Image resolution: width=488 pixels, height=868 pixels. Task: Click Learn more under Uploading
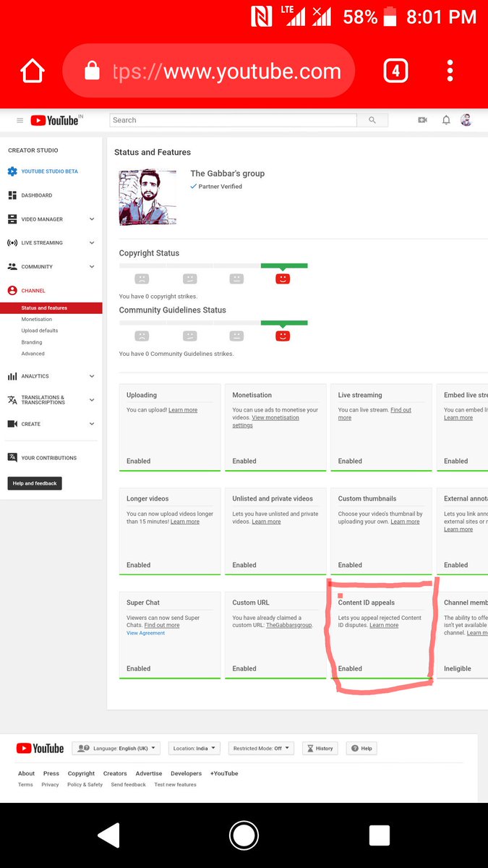(x=183, y=410)
